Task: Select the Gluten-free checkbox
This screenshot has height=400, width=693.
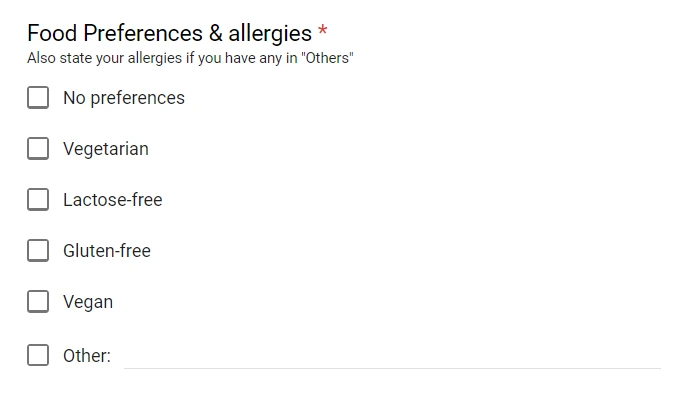Action: 38,251
